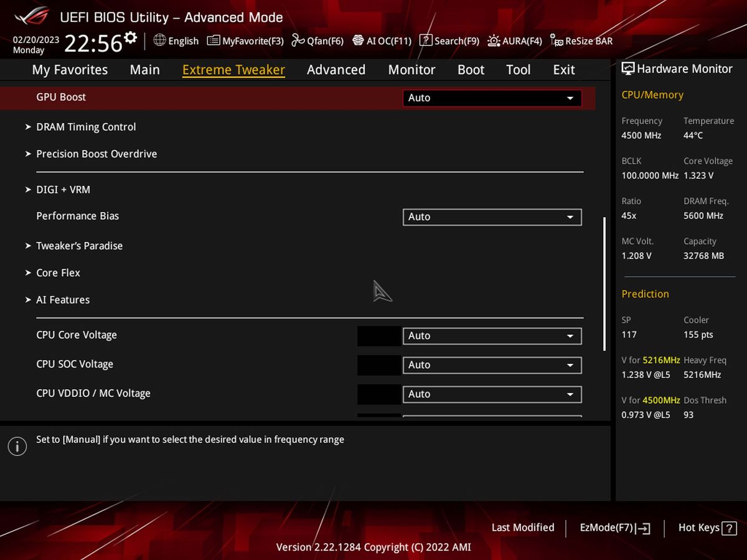
Task: Click the 02/20/2023 date
Action: click(x=36, y=39)
